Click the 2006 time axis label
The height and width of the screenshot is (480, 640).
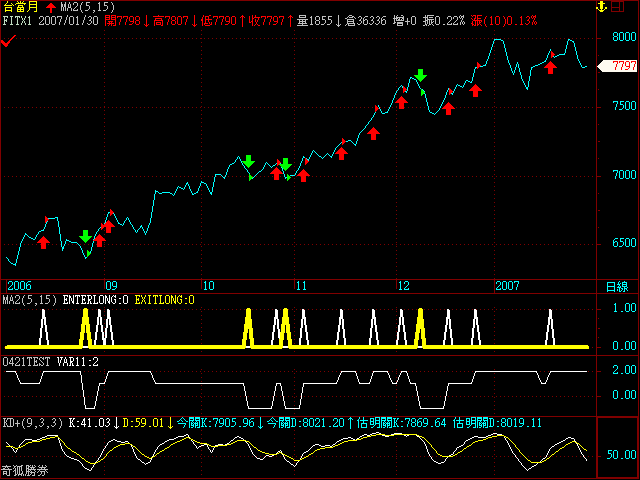click(19, 286)
